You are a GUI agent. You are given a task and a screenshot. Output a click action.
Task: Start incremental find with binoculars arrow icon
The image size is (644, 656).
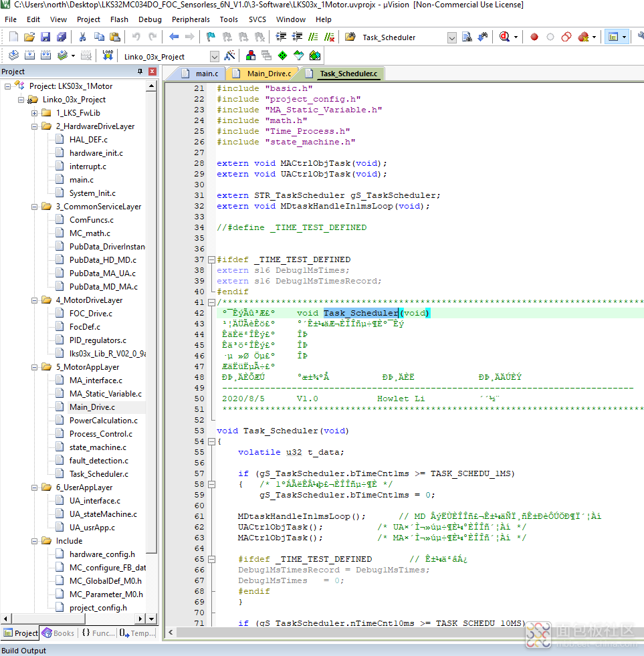coord(483,37)
